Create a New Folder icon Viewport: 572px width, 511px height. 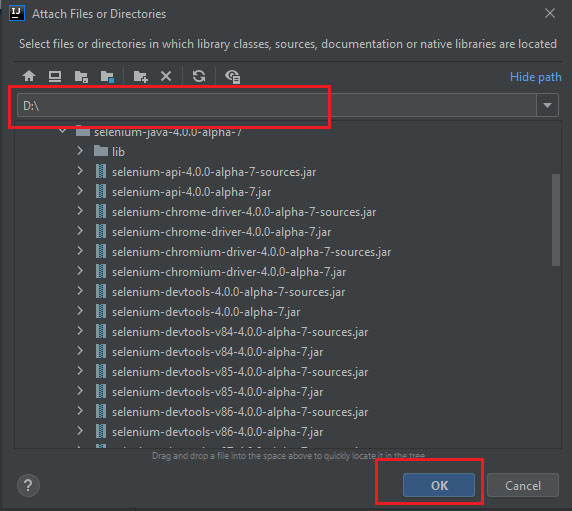(x=140, y=77)
